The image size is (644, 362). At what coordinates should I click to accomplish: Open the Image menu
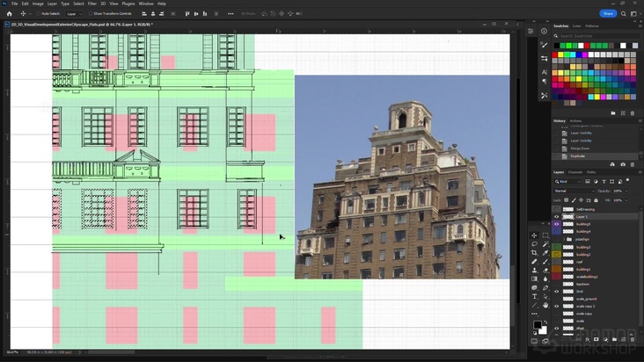tap(38, 4)
